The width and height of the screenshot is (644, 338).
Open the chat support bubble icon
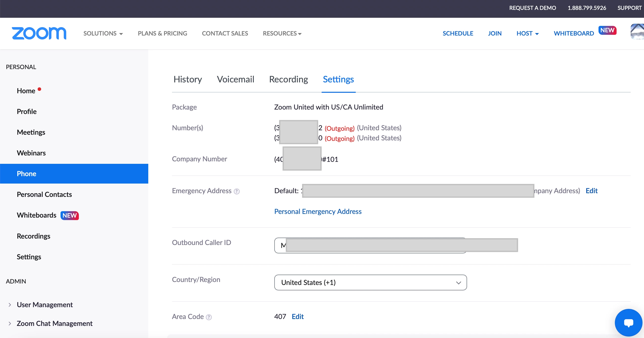point(628,322)
